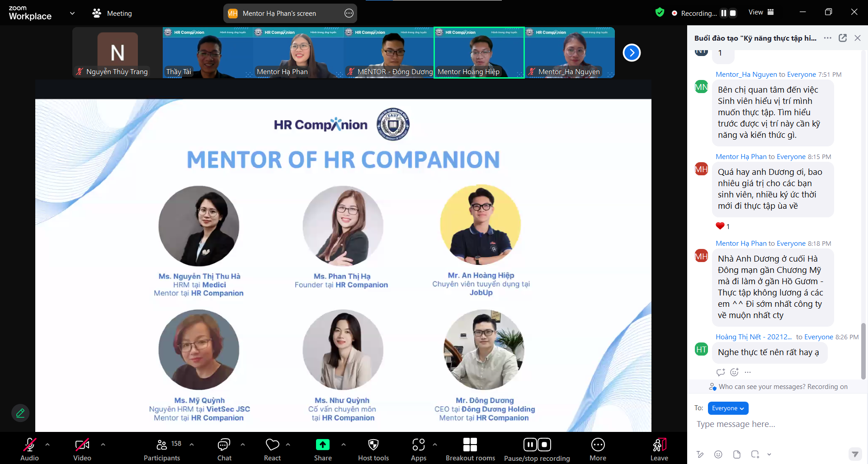Viewport: 868px width, 464px height.
Task: Reply to Hoàng Thị Nết's message
Action: (721, 372)
